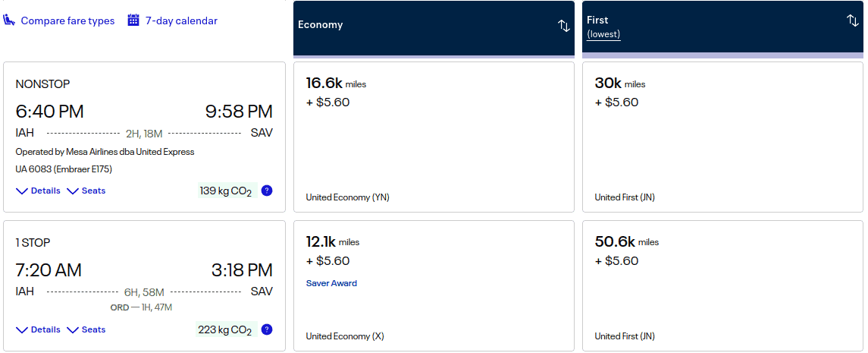Screen dimensions: 868x353
Task: Click the NONSTOP label
Action: pyautogui.click(x=42, y=84)
